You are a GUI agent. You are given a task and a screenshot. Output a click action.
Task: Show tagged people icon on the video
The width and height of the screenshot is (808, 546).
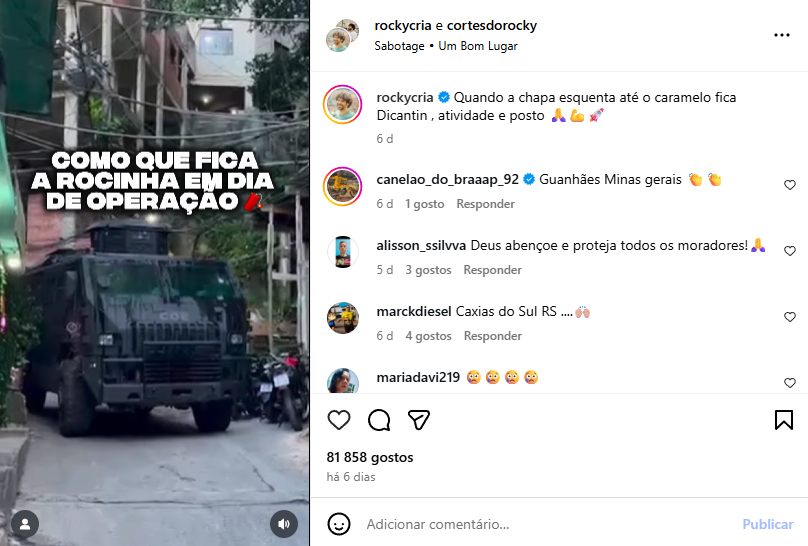25,524
